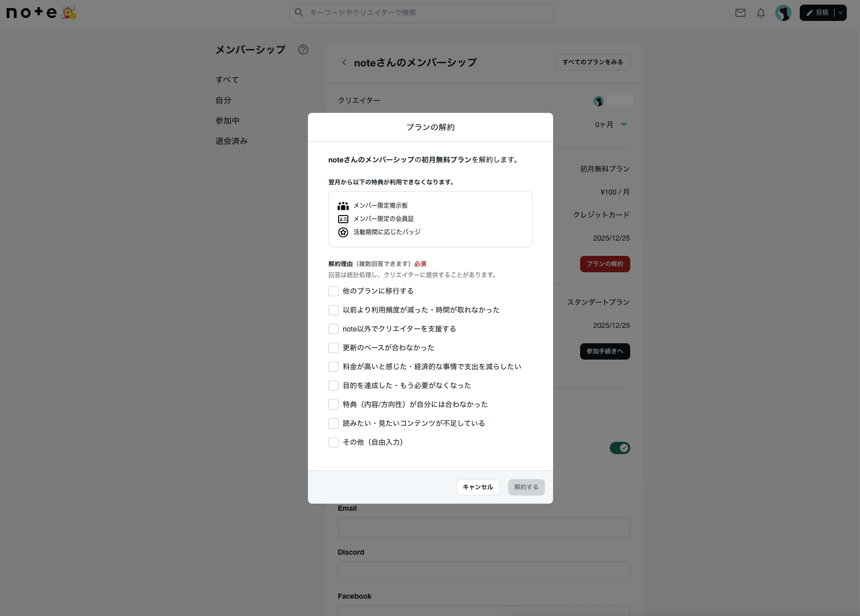
Task: Check 目的を達成した reason
Action: click(333, 386)
